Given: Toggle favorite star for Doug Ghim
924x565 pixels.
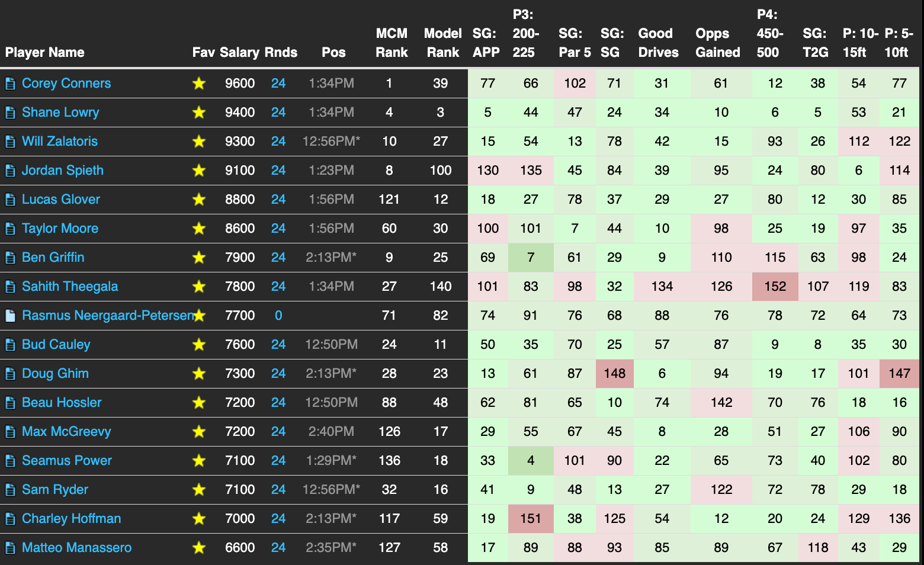Looking at the screenshot, I should point(199,374).
